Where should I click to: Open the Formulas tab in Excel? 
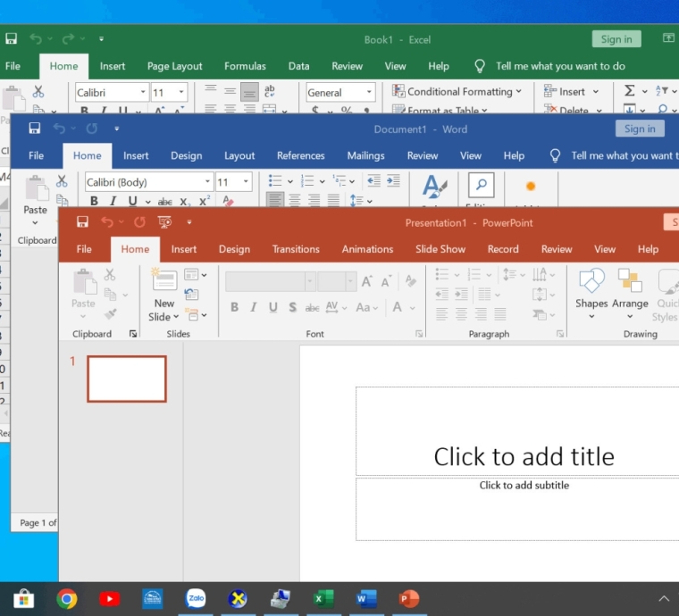coord(245,66)
